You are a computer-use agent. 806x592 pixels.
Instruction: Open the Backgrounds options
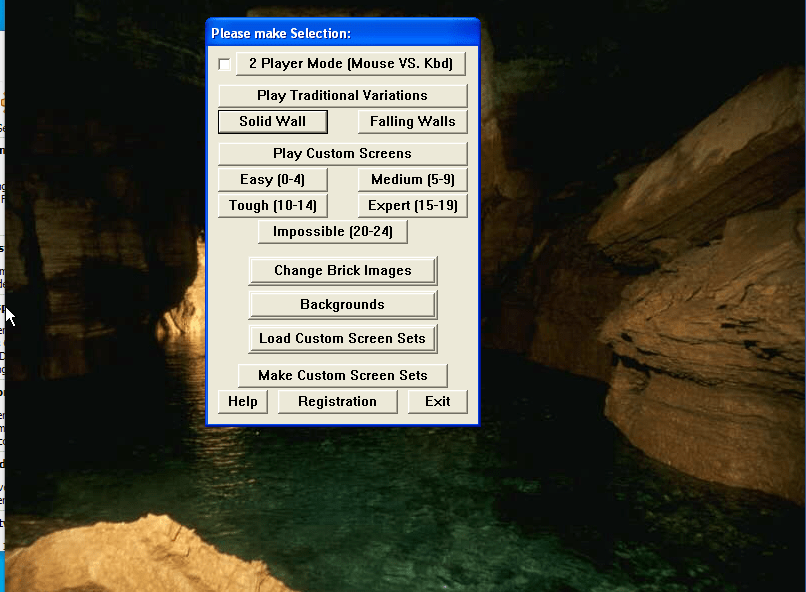tap(342, 304)
